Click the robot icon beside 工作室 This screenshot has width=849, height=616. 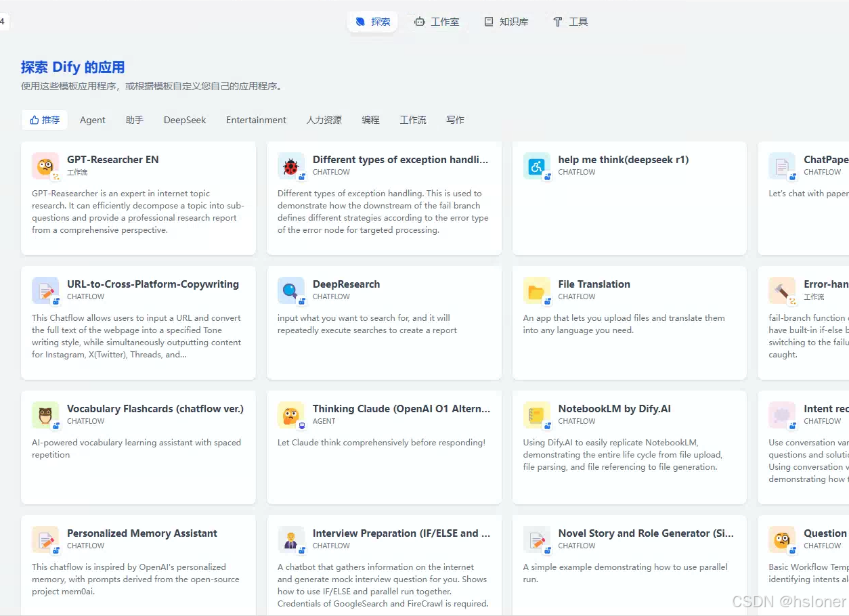(420, 22)
